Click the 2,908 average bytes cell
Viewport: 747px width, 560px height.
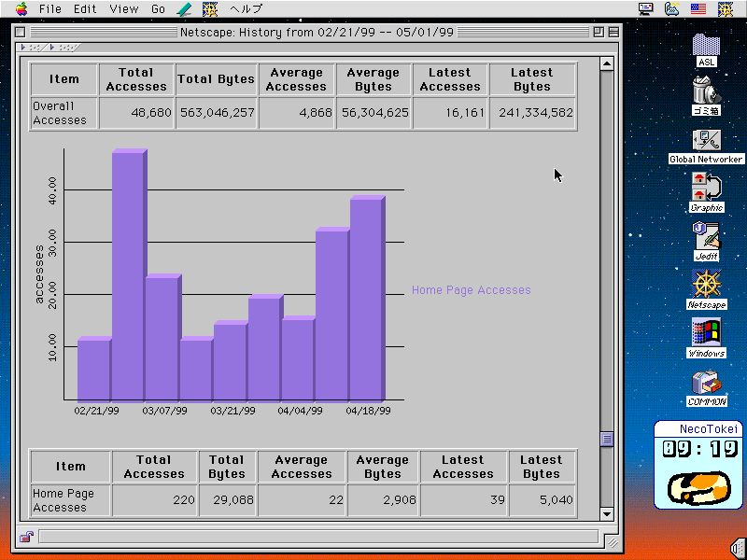tap(383, 500)
